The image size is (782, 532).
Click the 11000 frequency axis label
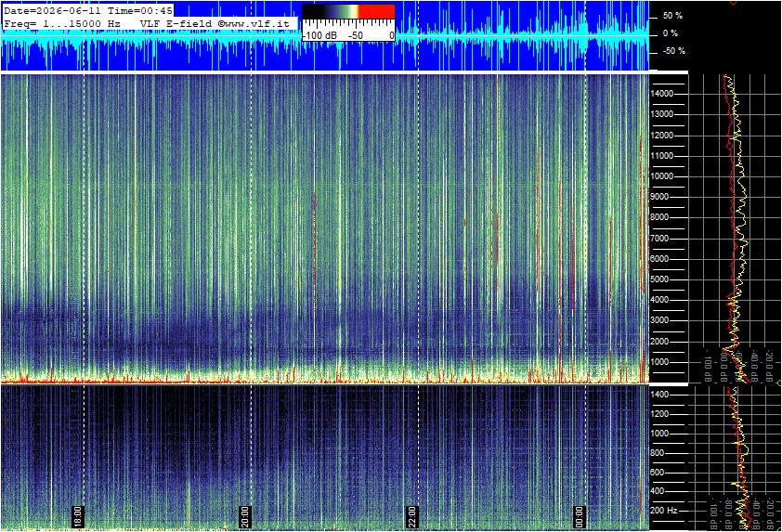point(662,156)
